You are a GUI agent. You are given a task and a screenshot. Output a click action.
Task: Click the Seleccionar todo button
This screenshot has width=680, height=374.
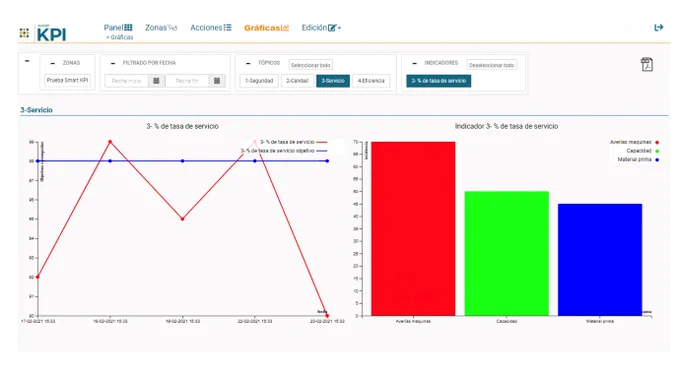[311, 65]
